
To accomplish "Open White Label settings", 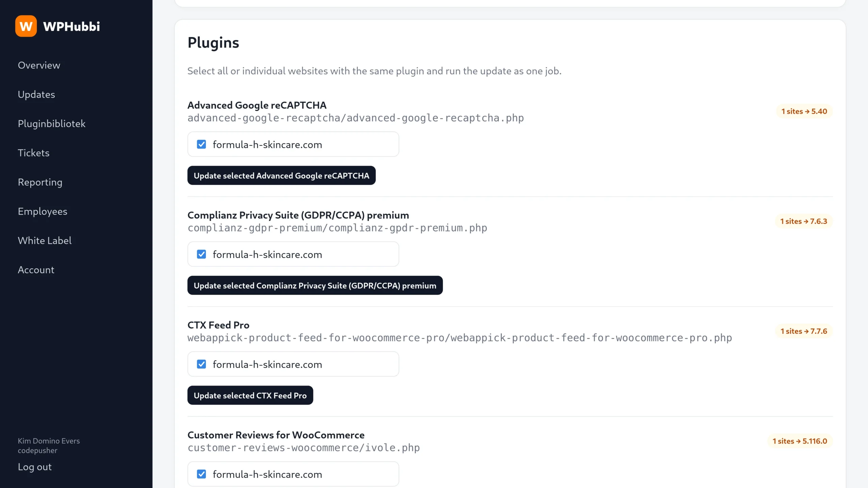I will pyautogui.click(x=44, y=240).
